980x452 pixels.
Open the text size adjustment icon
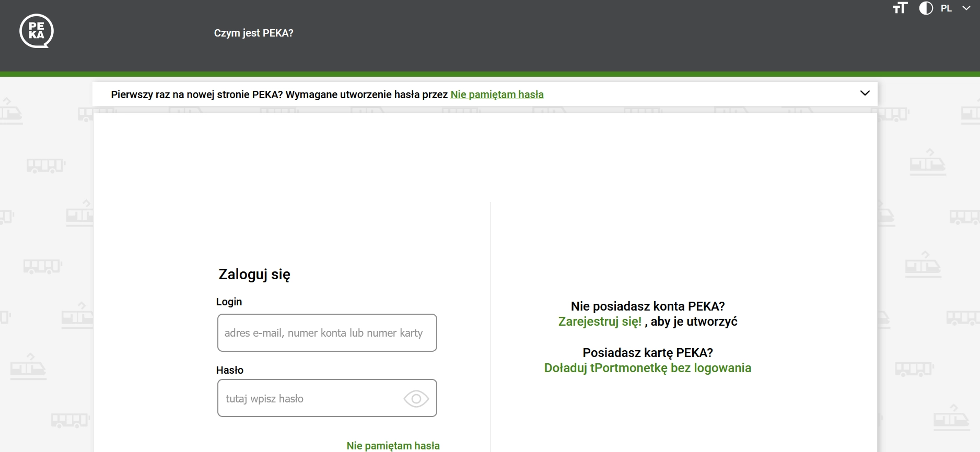(x=900, y=8)
